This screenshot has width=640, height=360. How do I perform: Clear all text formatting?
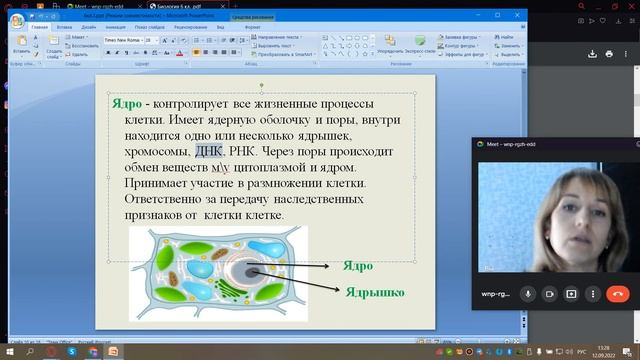(x=184, y=40)
